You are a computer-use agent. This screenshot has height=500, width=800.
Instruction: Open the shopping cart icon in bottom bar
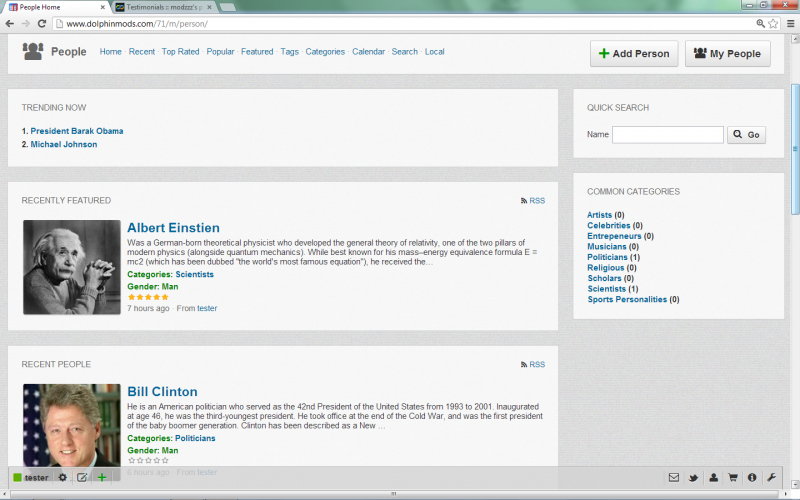click(733, 478)
